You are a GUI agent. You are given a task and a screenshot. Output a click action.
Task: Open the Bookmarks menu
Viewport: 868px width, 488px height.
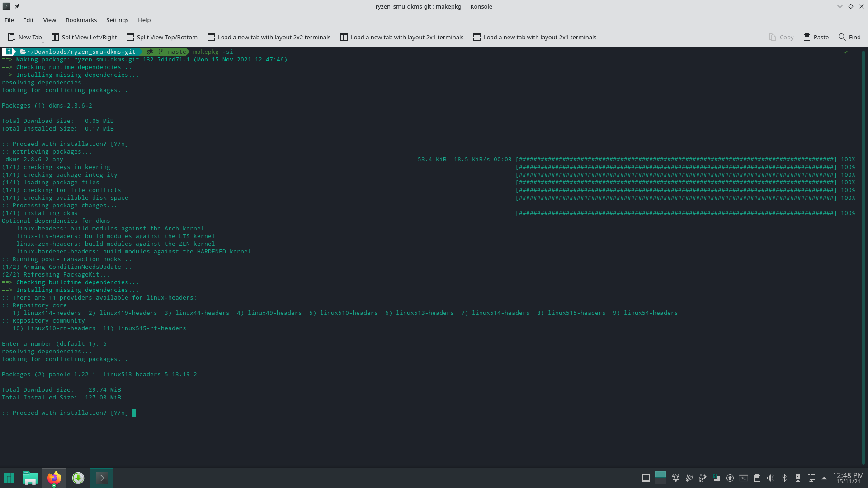81,20
